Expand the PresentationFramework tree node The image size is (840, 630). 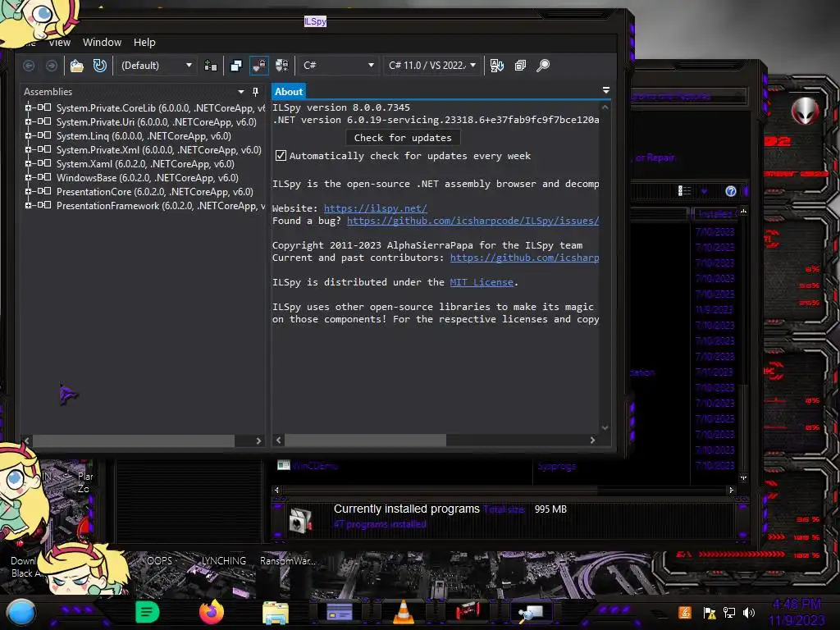coord(28,205)
